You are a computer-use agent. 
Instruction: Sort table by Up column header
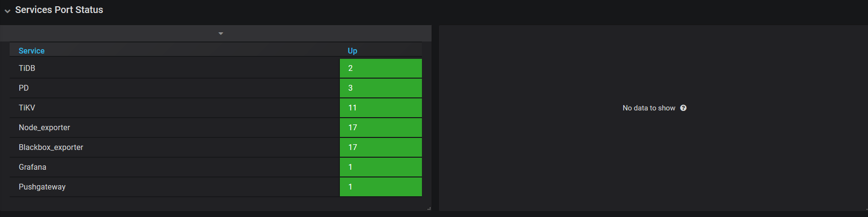pos(352,51)
